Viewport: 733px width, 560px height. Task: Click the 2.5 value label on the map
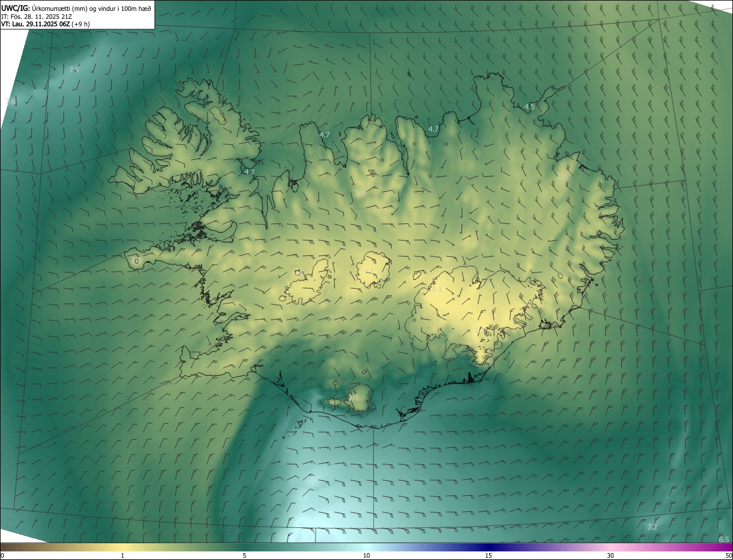pyautogui.click(x=353, y=397)
